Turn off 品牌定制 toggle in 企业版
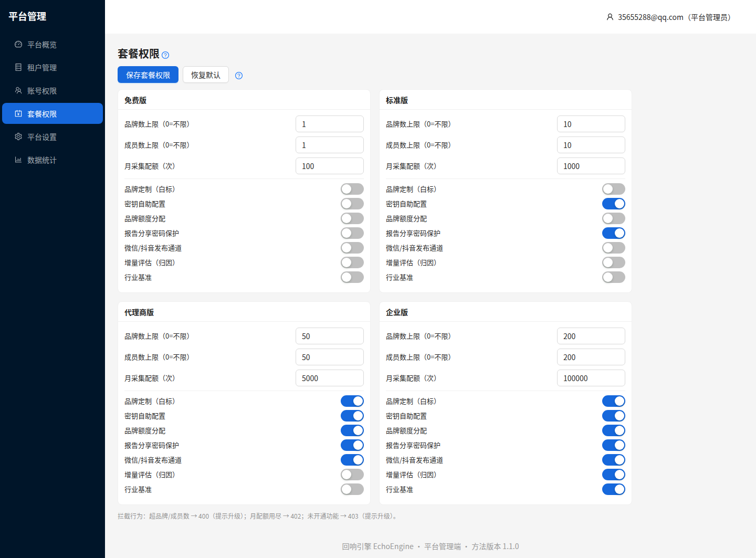The width and height of the screenshot is (756, 558). (614, 401)
